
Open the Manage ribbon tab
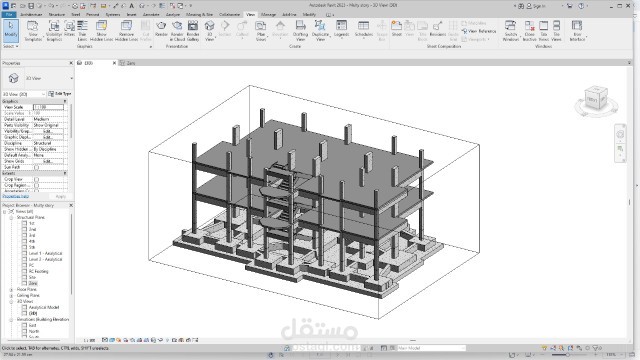[268, 14]
